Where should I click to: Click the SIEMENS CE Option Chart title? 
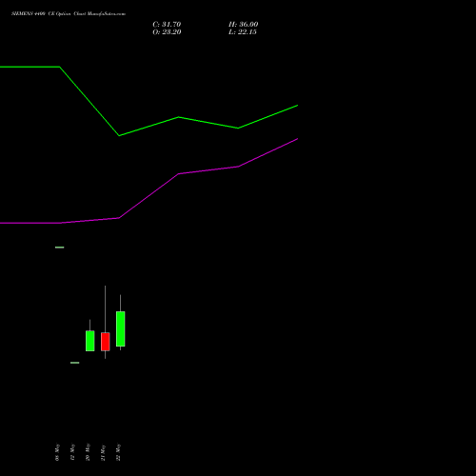(69, 13)
